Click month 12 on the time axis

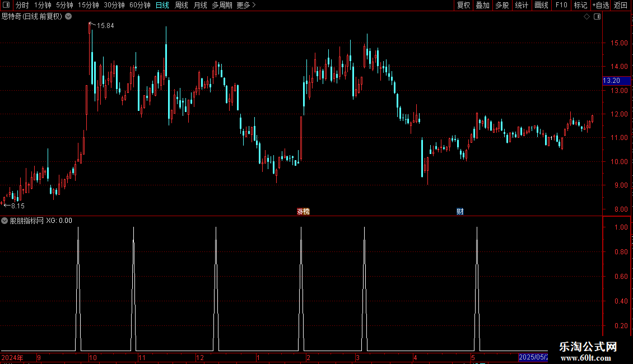click(200, 357)
